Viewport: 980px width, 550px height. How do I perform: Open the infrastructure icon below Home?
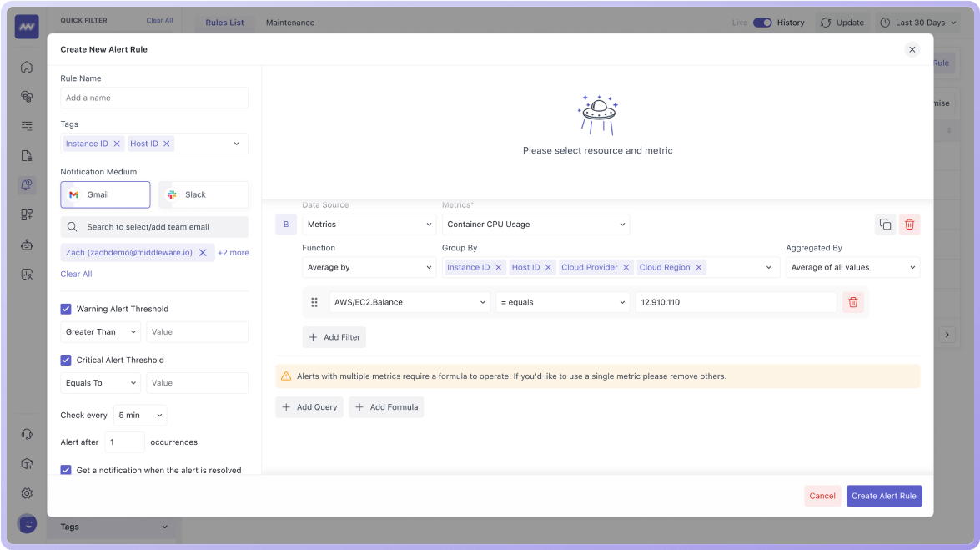click(x=27, y=96)
